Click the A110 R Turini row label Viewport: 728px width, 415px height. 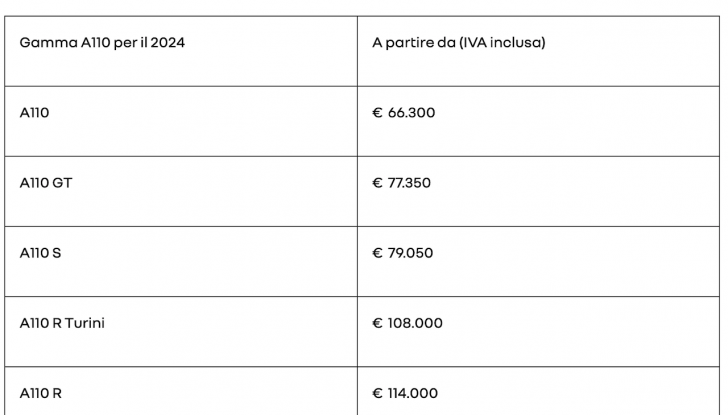pos(62,323)
